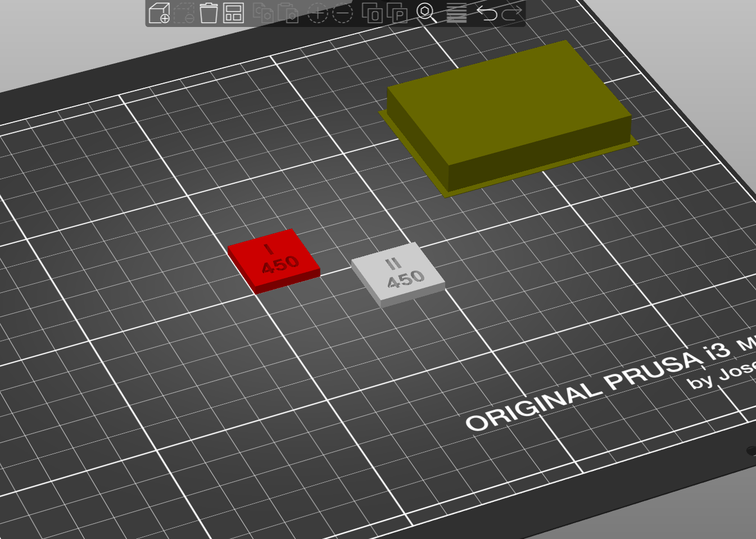Image resolution: width=756 pixels, height=539 pixels.
Task: Paste object from clipboard
Action: pos(290,14)
